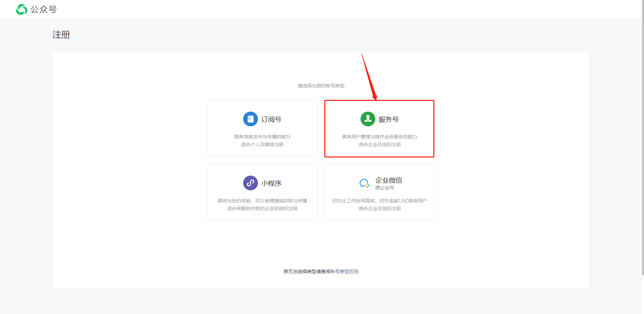Open the 帐号类型区别 link

(344, 271)
